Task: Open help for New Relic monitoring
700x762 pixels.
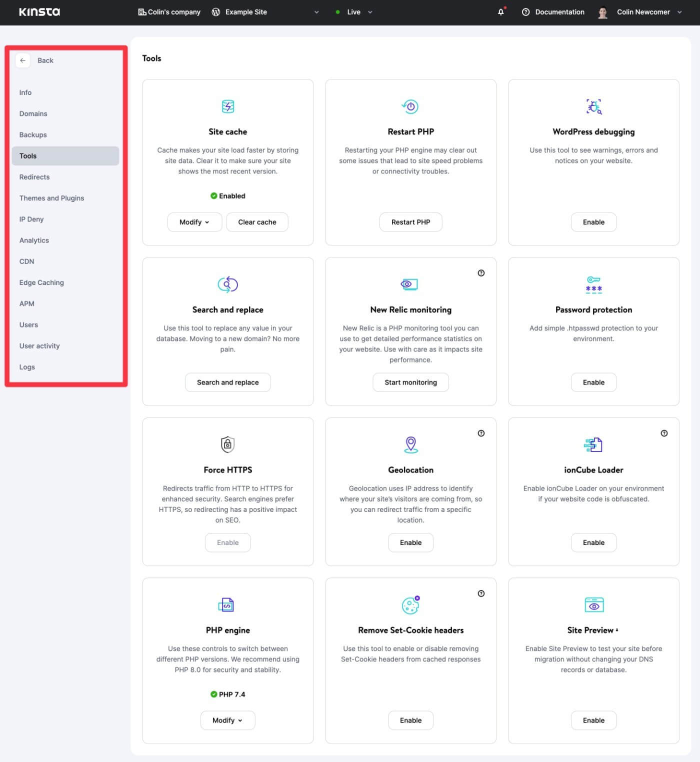Action: pyautogui.click(x=481, y=273)
